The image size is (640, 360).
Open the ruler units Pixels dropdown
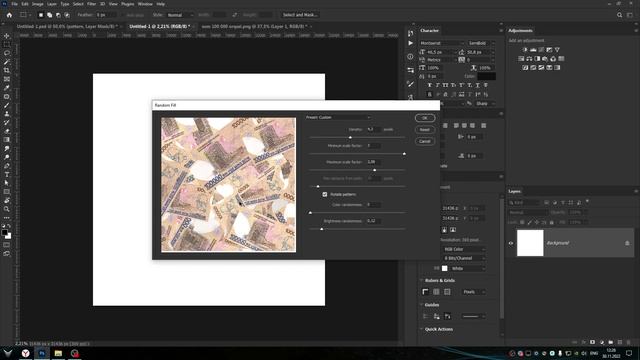click(473, 292)
